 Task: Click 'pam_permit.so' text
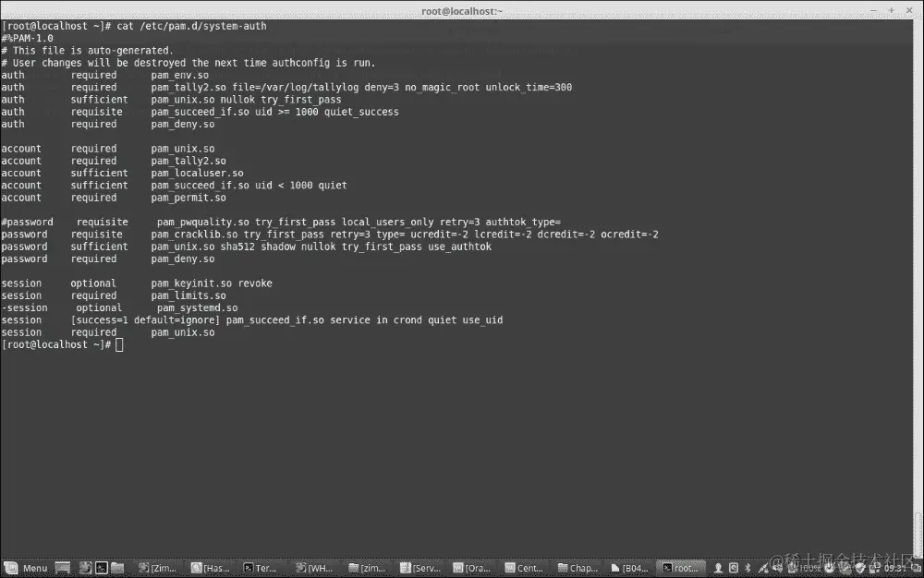[188, 198]
